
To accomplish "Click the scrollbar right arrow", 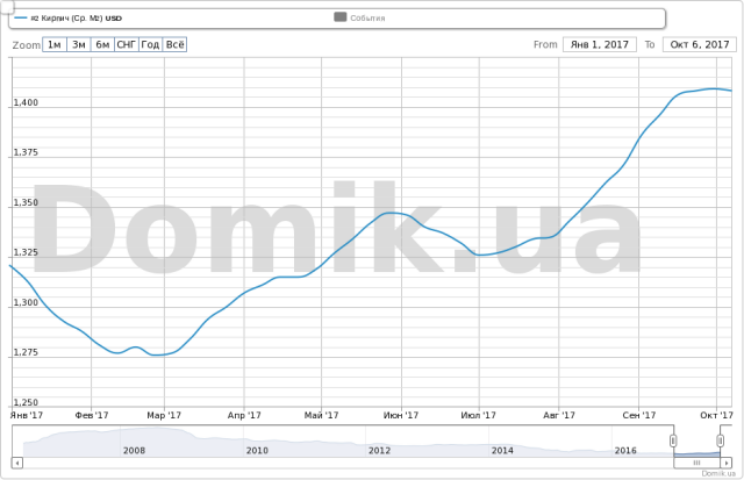I will pyautogui.click(x=727, y=463).
